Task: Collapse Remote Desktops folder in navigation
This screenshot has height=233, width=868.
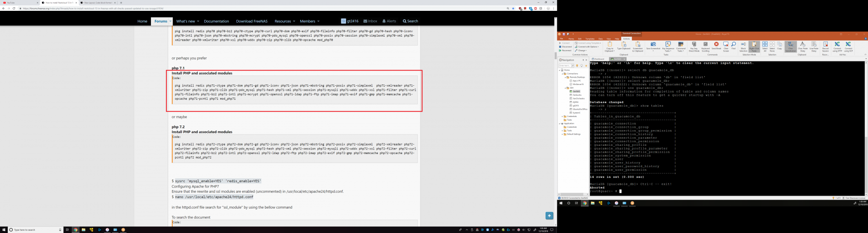Action: click(x=565, y=77)
